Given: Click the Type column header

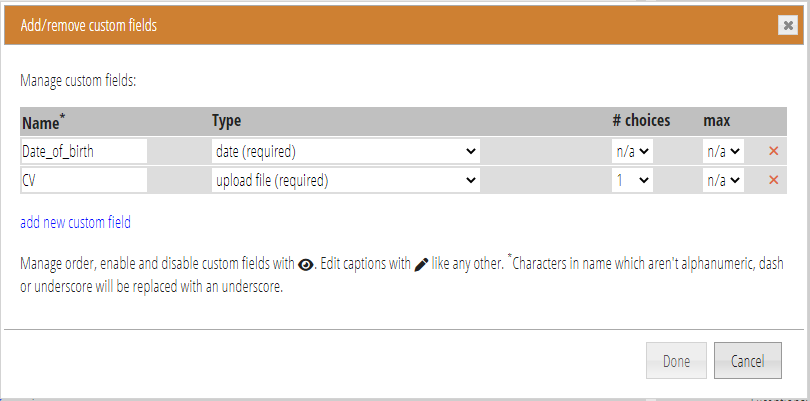Looking at the screenshot, I should click(226, 121).
